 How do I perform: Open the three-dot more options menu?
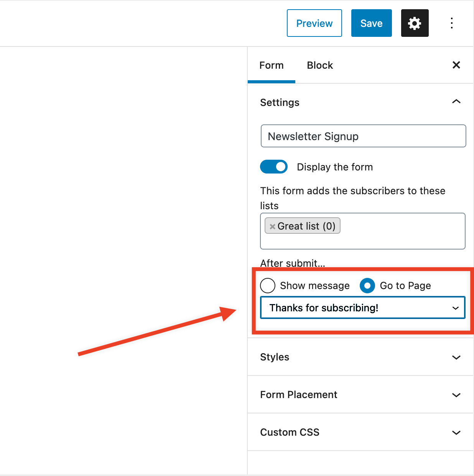click(x=452, y=23)
